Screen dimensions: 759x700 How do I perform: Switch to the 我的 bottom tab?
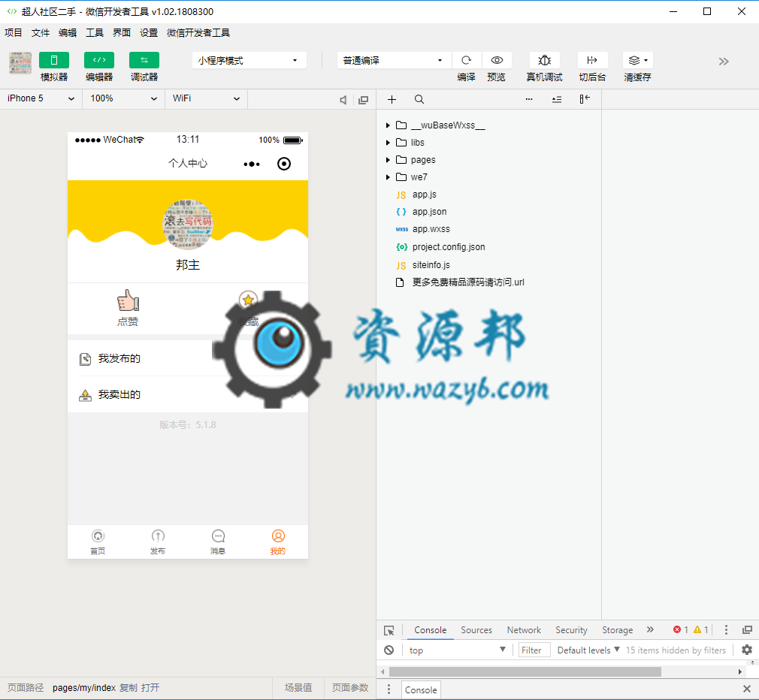pyautogui.click(x=278, y=542)
